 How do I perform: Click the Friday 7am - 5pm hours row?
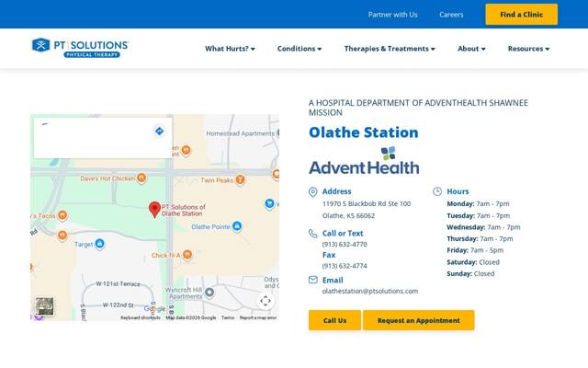pos(475,250)
